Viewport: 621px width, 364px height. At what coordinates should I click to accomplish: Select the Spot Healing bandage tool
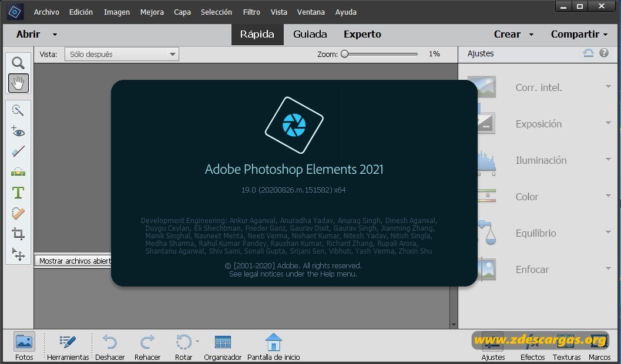(18, 213)
